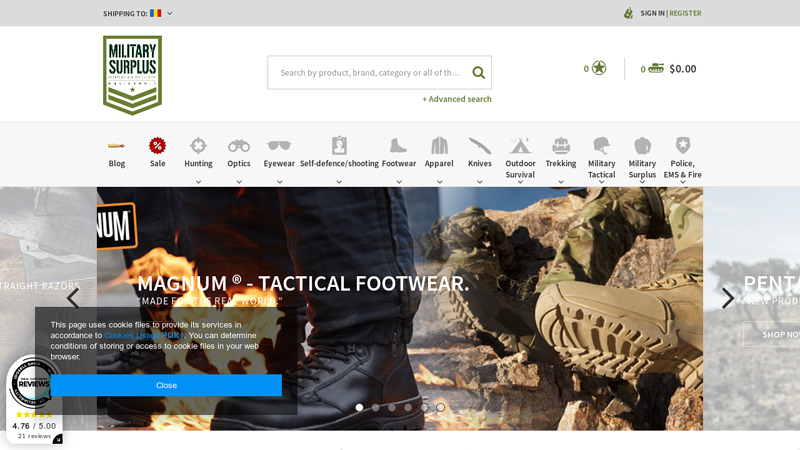Open the Outdoor Survival category label

tap(520, 169)
